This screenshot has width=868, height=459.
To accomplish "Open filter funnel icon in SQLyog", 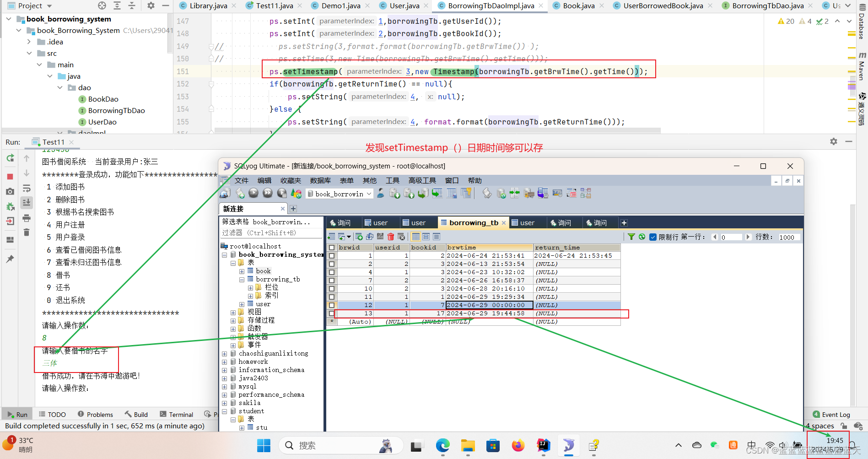I will 631,237.
